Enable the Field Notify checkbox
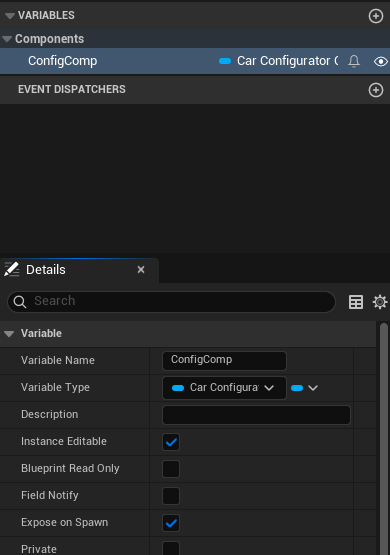The width and height of the screenshot is (390, 555). 171,496
